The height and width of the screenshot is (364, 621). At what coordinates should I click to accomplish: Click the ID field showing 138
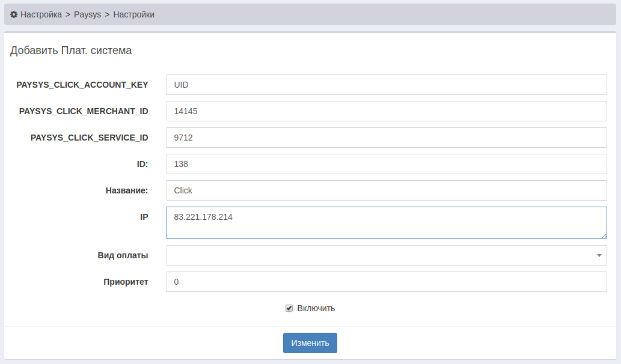386,164
